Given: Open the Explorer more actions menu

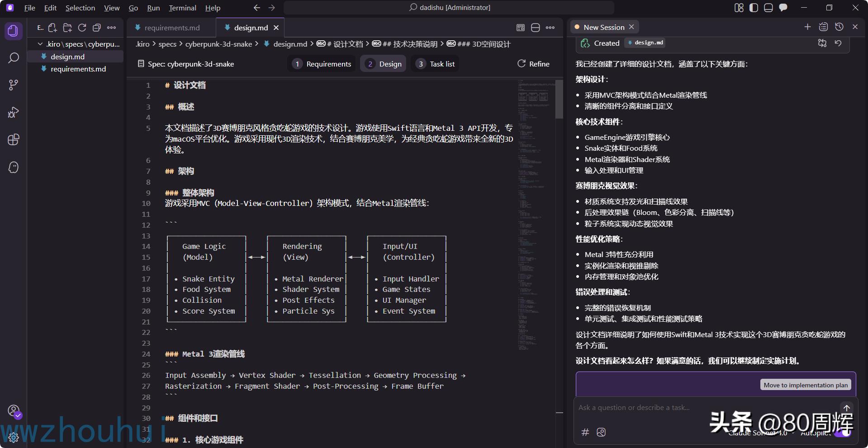Looking at the screenshot, I should pyautogui.click(x=111, y=28).
